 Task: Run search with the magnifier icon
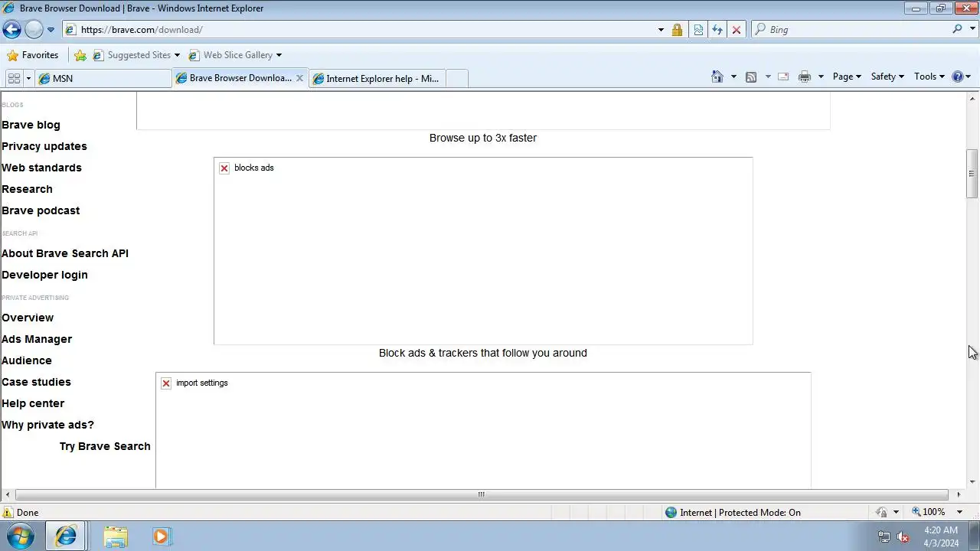(x=957, y=29)
